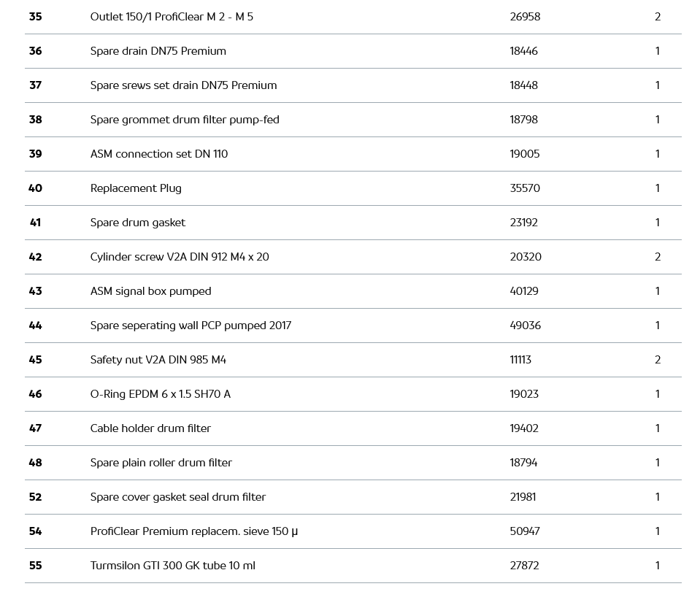Click article number 11113
This screenshot has height=589, width=700.
520,360
